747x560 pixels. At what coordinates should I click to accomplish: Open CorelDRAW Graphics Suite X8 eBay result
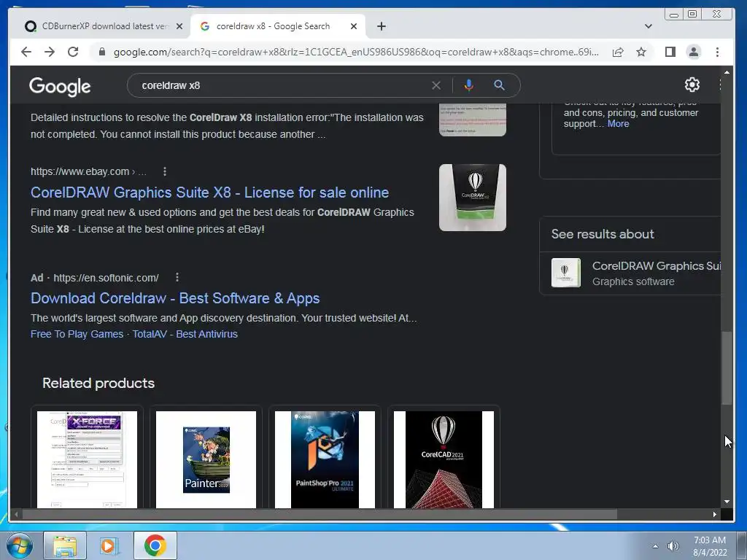pos(209,192)
